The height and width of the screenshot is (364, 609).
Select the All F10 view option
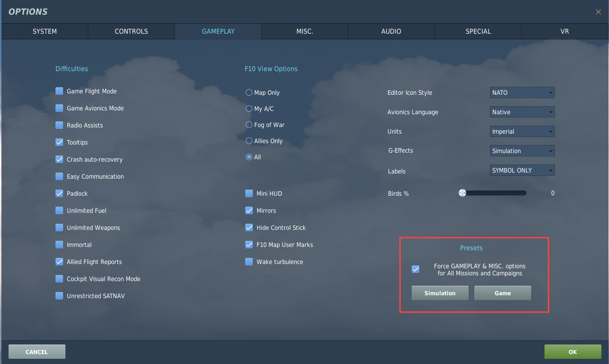[249, 157]
